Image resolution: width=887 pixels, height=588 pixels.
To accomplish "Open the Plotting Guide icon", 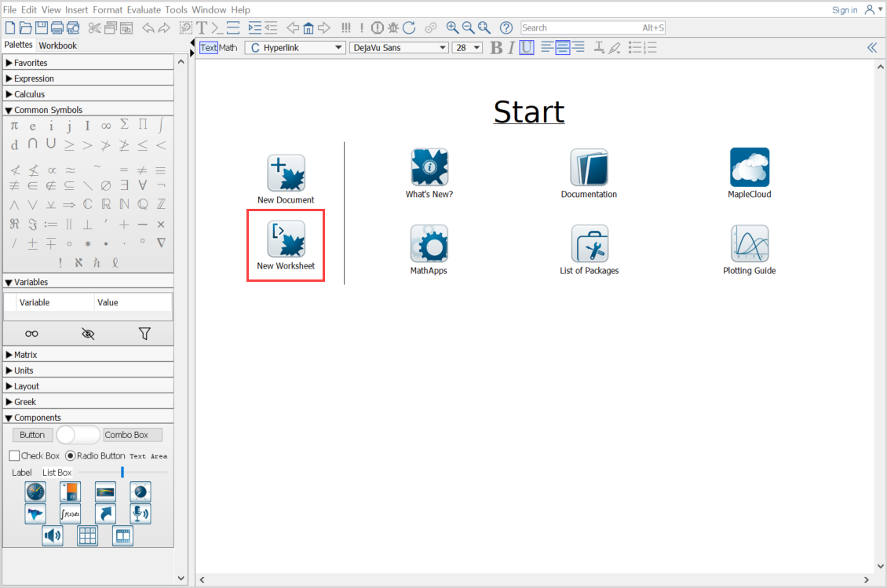I will click(749, 243).
